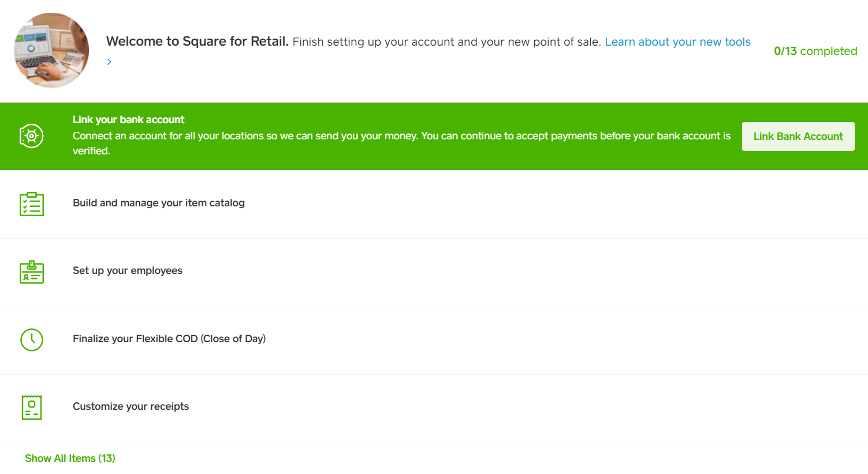This screenshot has height=474, width=868.
Task: Click the item catalog checklist icon
Action: (32, 204)
